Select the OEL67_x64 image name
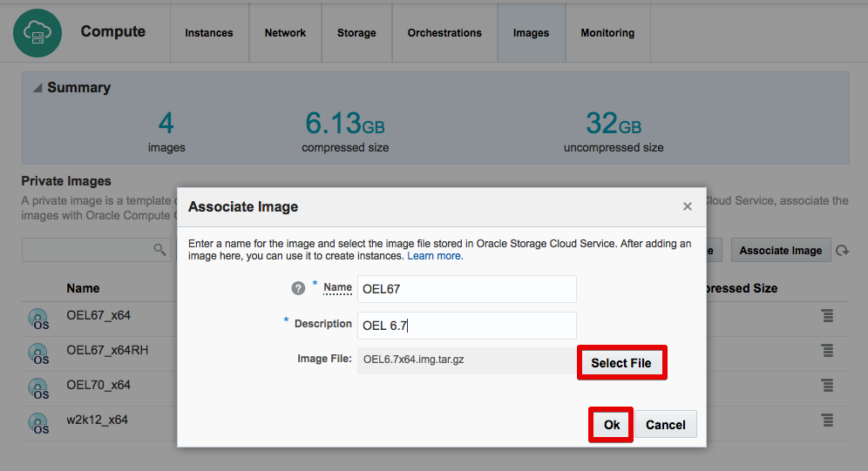This screenshot has width=868, height=471. (98, 315)
